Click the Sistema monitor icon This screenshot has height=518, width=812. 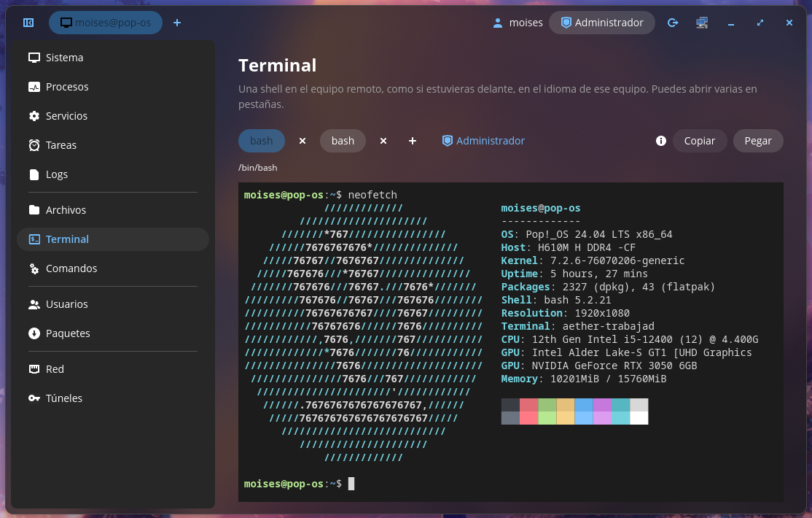[34, 58]
